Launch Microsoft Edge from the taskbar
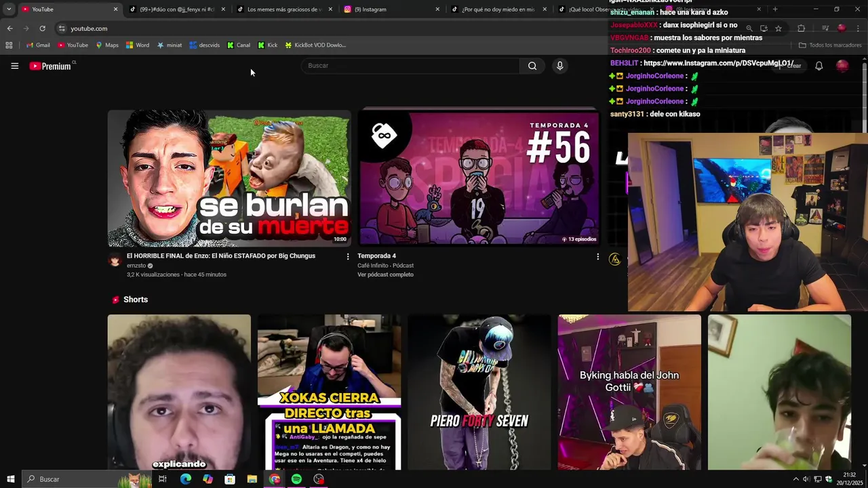Viewport: 868px width, 488px height. (186, 479)
